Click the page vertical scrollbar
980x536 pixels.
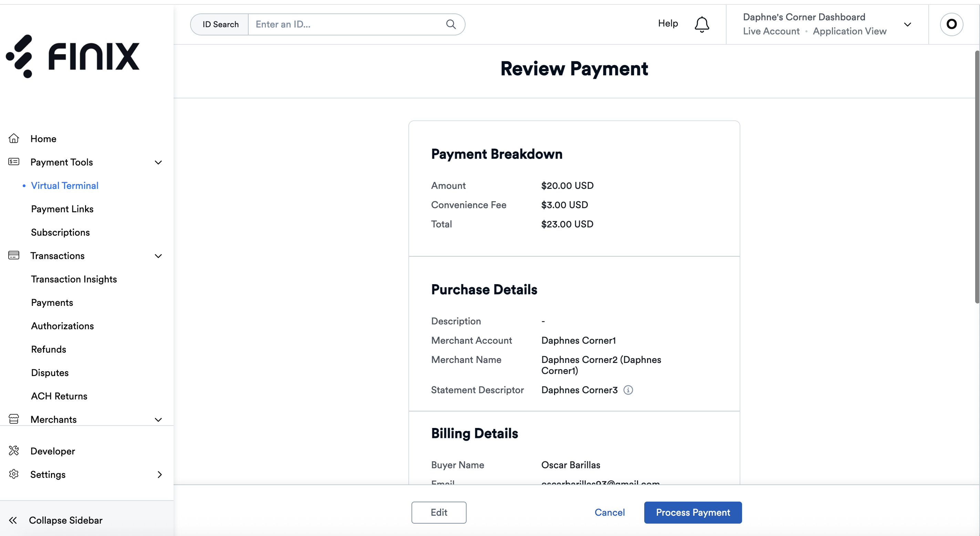[977, 177]
